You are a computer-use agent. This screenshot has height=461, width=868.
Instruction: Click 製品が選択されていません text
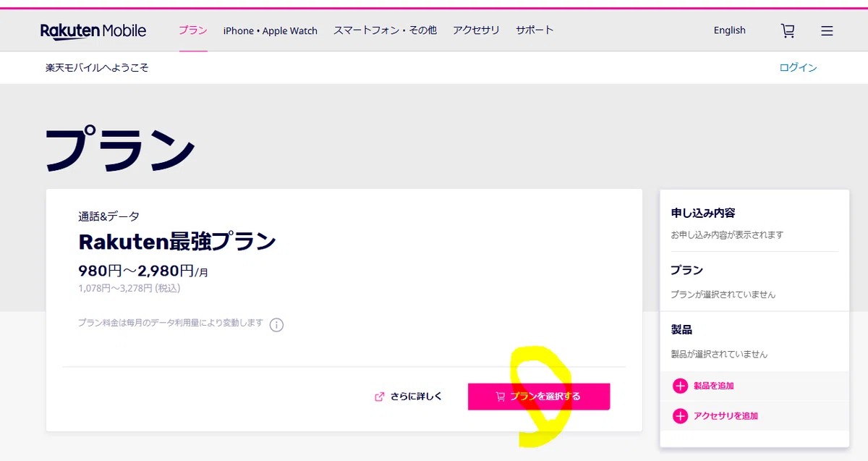tap(719, 354)
